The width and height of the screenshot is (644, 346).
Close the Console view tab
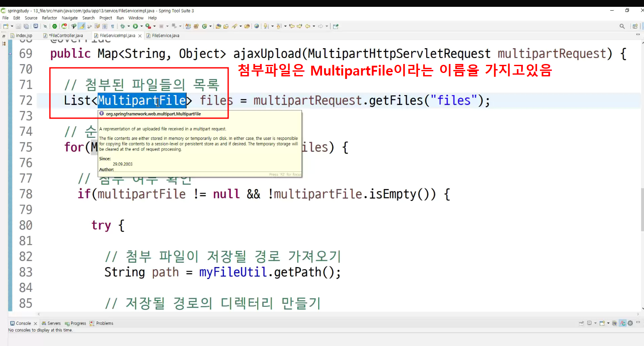[35, 323]
